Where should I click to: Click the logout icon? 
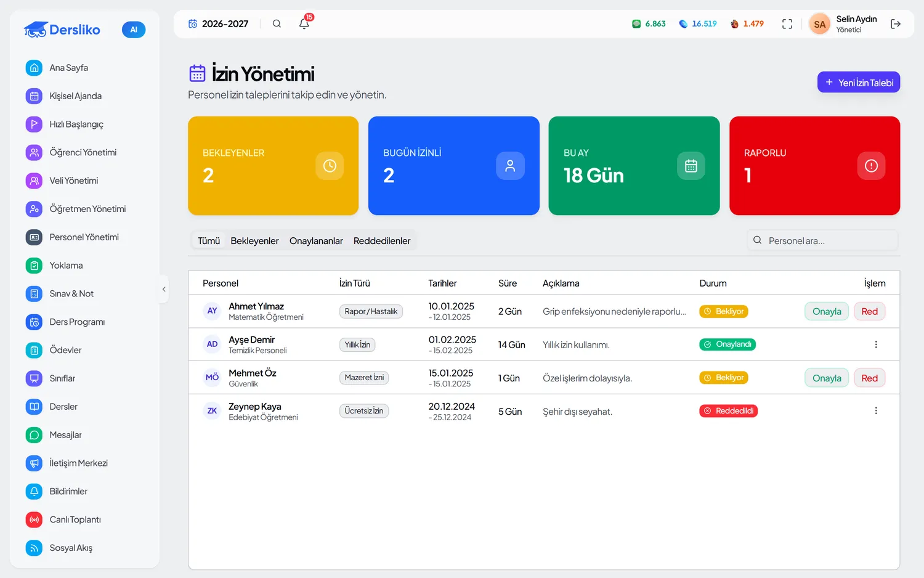(x=896, y=24)
